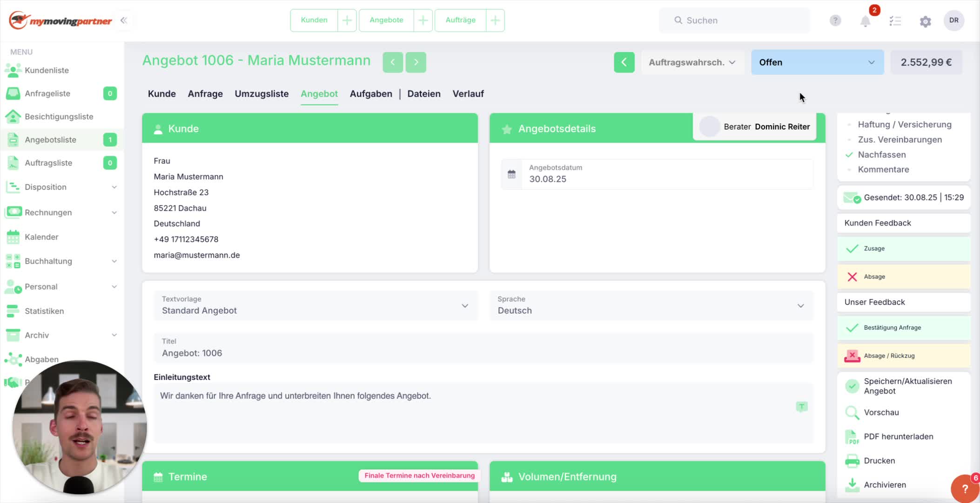The image size is (980, 503).
Task: Add a new Auftrag with plus icon
Action: coord(495,20)
